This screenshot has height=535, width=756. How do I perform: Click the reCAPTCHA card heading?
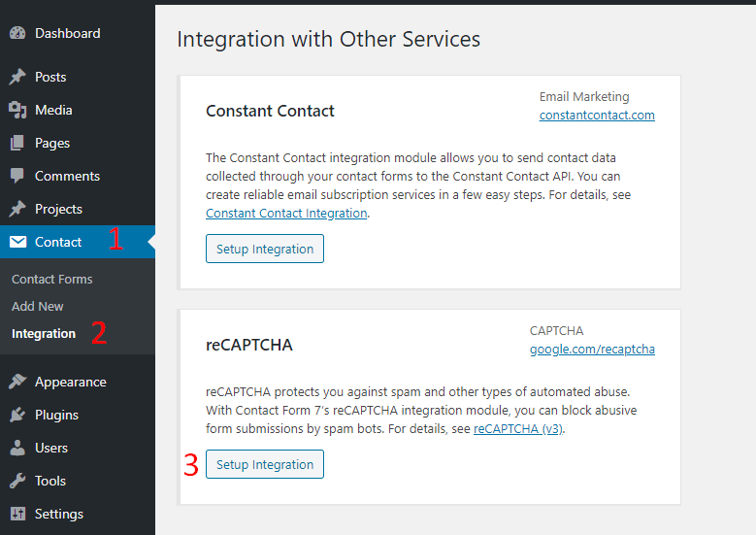[x=249, y=345]
